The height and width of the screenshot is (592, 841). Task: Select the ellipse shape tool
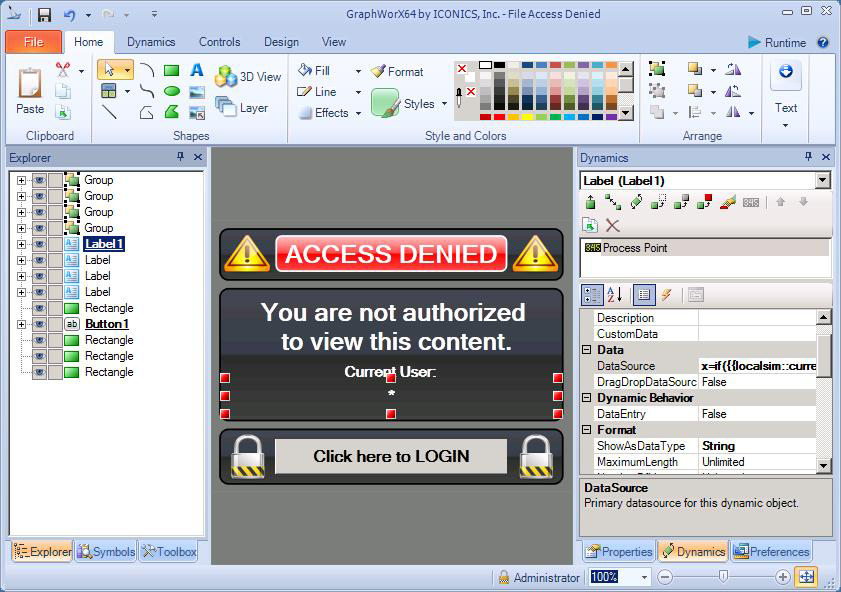pyautogui.click(x=171, y=91)
